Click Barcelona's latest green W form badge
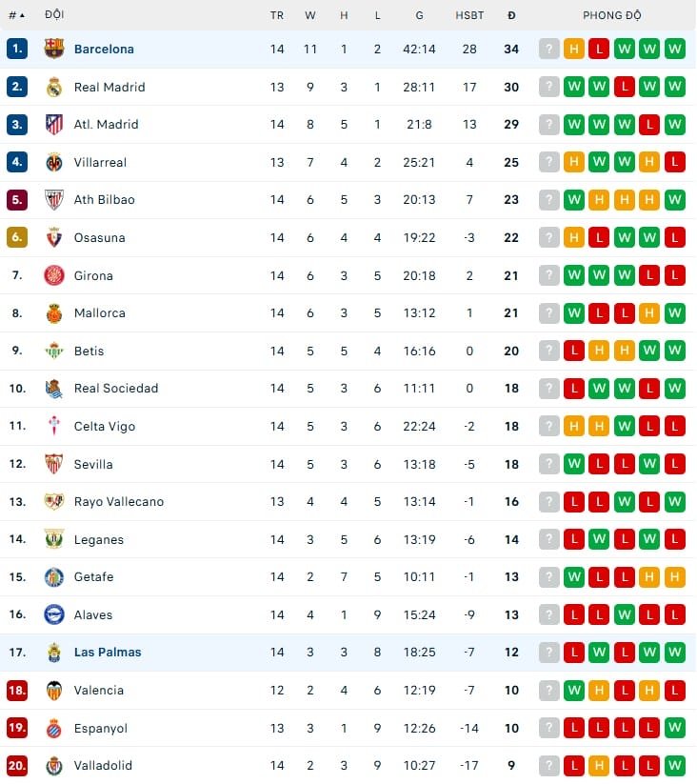Screen dimensions: 697x784 point(673,49)
